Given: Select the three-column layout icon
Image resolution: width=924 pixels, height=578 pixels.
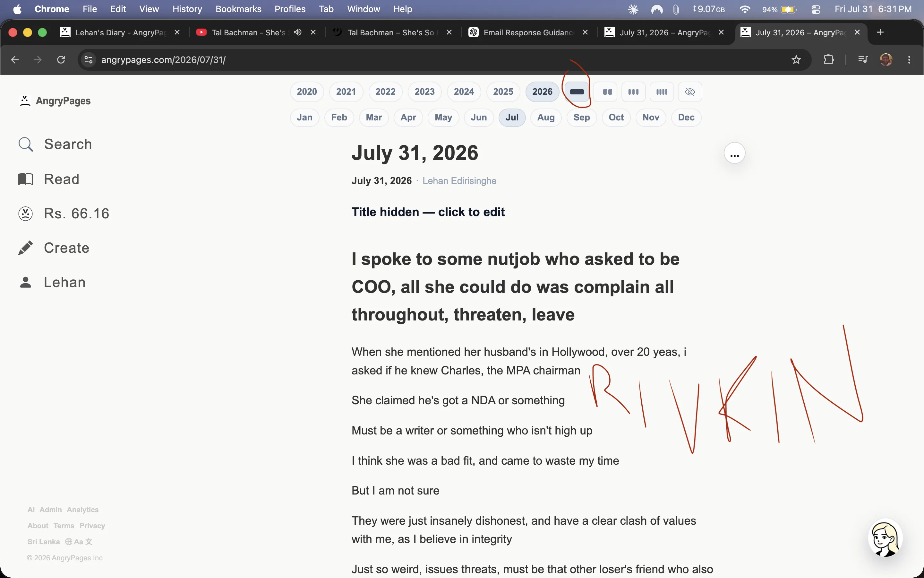Looking at the screenshot, I should pos(633,92).
